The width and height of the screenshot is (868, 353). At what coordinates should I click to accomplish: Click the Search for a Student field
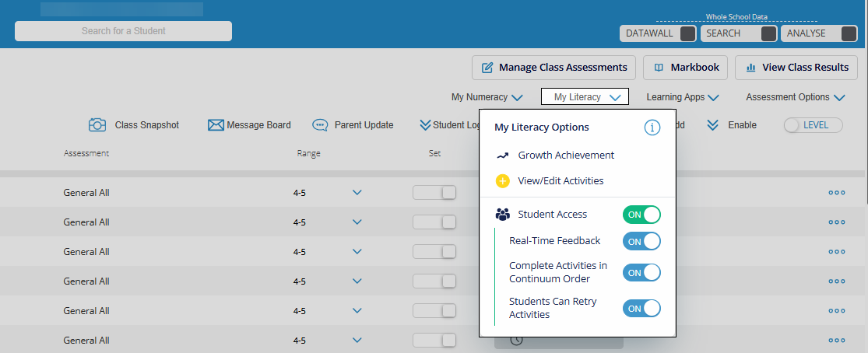point(123,31)
